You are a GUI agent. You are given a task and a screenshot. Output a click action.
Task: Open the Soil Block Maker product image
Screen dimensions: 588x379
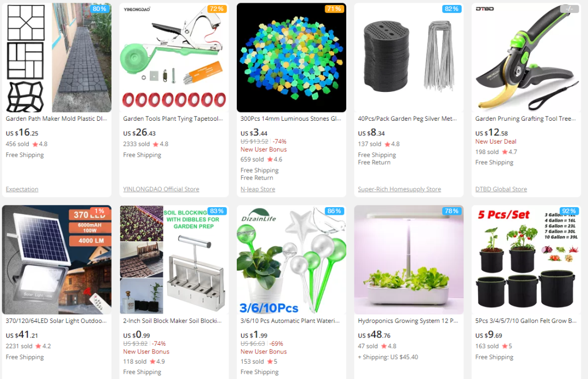(x=174, y=259)
